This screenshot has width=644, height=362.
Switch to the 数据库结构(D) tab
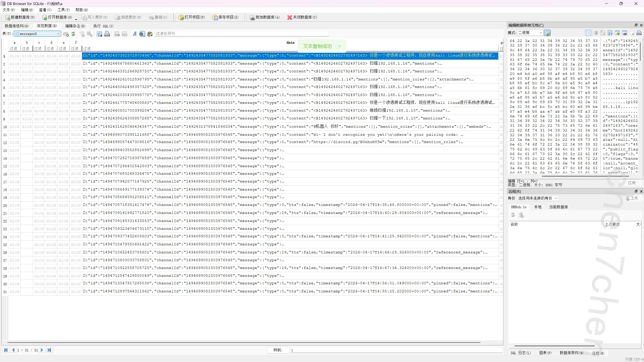point(17,26)
